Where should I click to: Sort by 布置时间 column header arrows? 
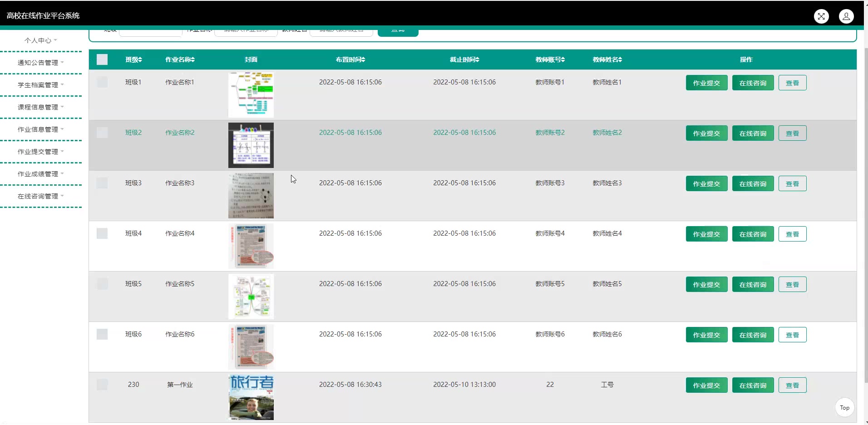pos(363,59)
